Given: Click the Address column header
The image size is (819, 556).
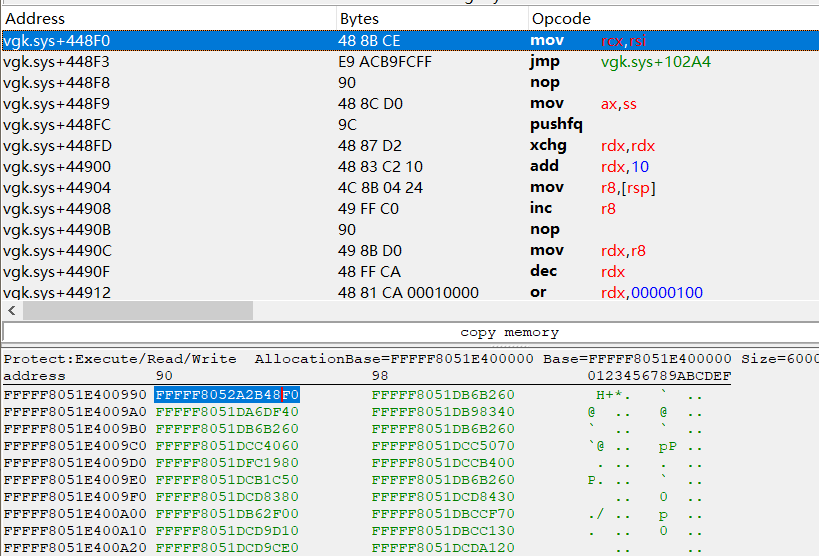Looking at the screenshot, I should pyautogui.click(x=168, y=19).
